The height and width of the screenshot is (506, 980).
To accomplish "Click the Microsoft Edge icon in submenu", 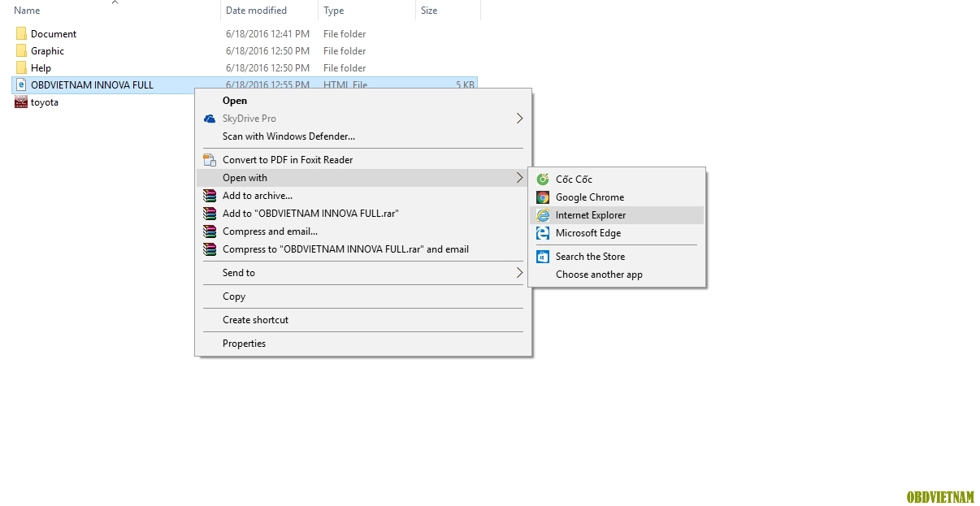I will point(543,233).
